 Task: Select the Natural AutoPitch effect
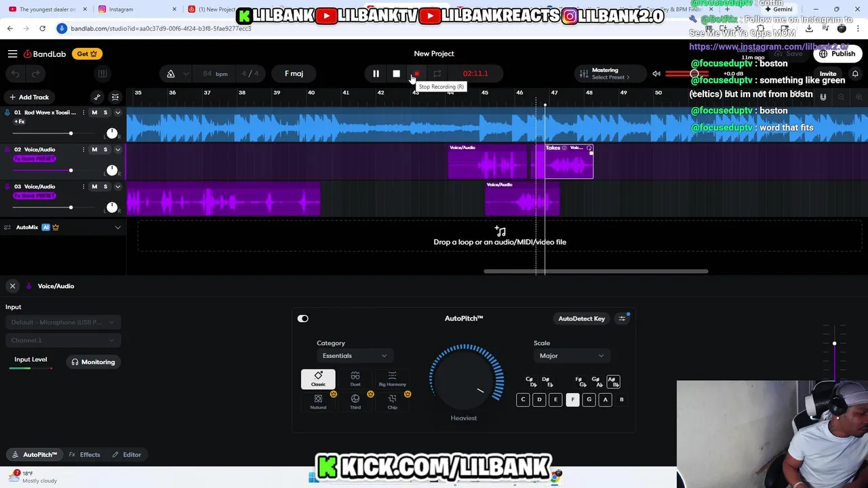318,402
